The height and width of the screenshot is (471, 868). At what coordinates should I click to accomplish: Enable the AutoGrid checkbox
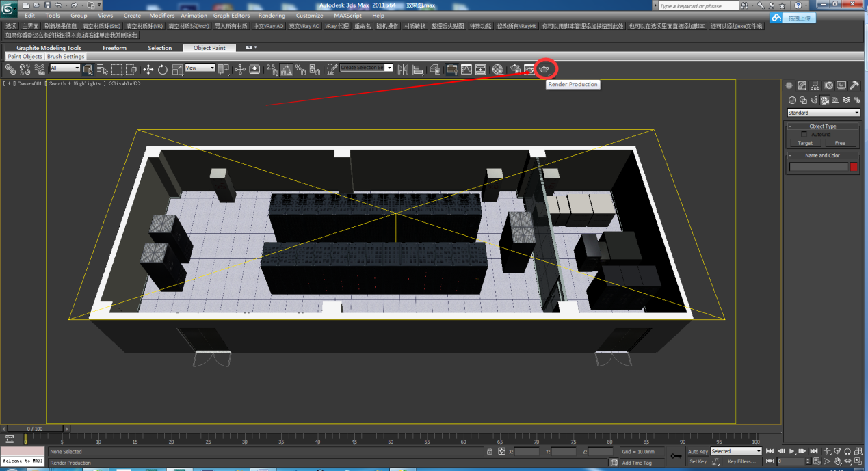(804, 135)
